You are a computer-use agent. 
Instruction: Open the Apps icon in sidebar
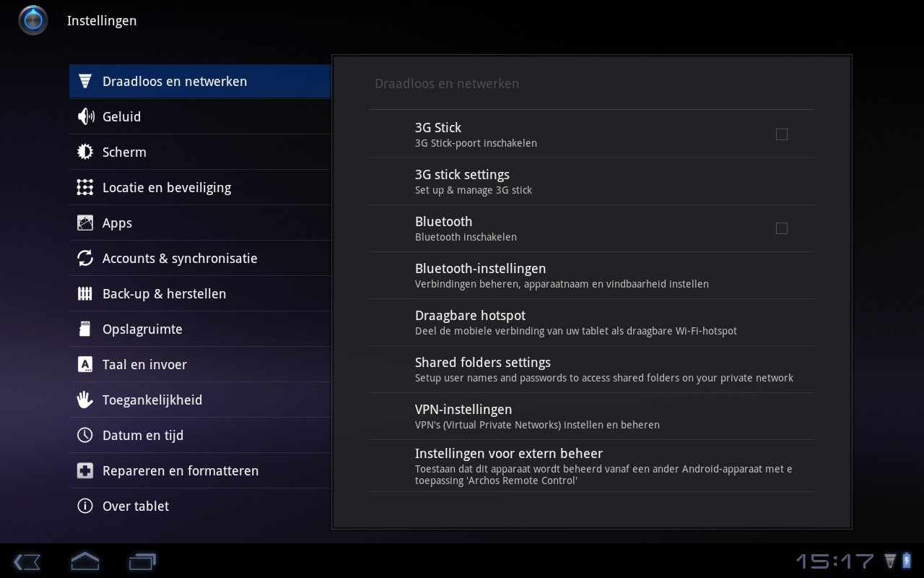(x=85, y=223)
